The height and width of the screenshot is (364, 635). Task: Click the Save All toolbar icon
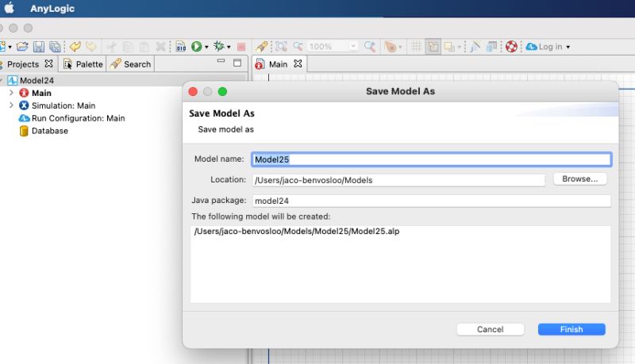tap(55, 47)
